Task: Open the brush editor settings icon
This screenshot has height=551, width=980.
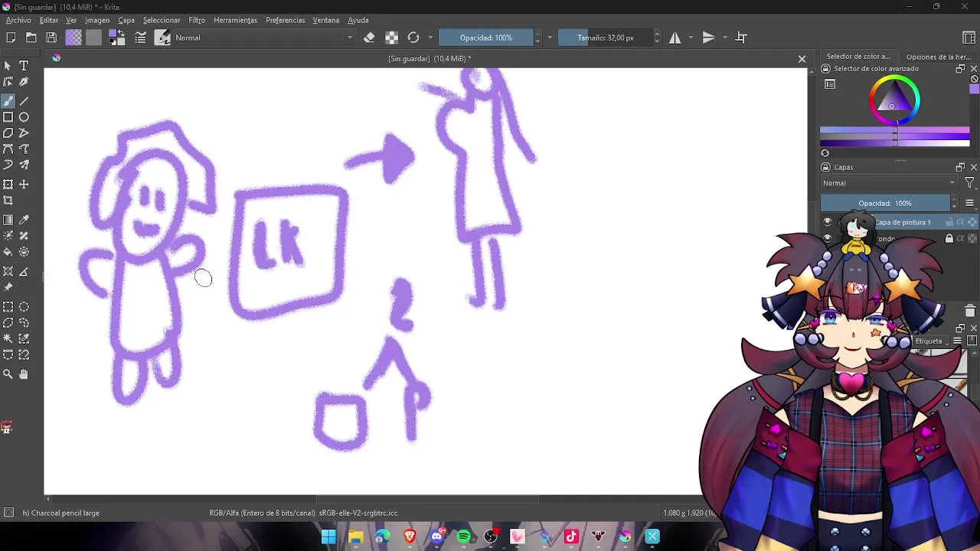Action: pyautogui.click(x=141, y=37)
